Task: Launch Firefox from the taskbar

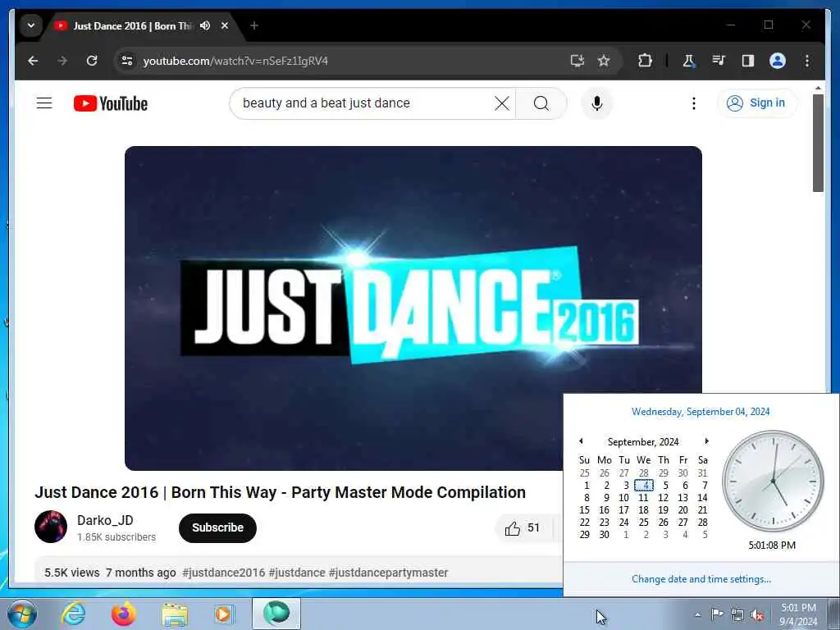Action: coord(124,614)
